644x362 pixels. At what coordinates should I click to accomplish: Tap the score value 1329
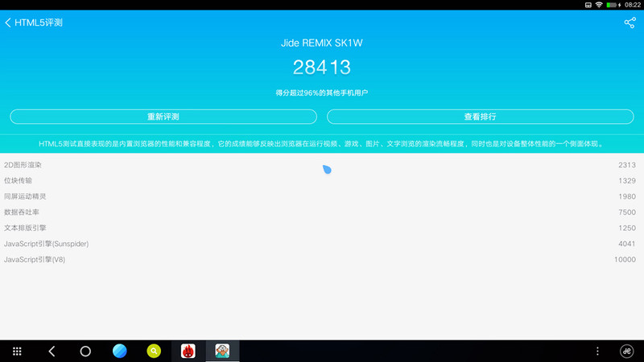(627, 180)
